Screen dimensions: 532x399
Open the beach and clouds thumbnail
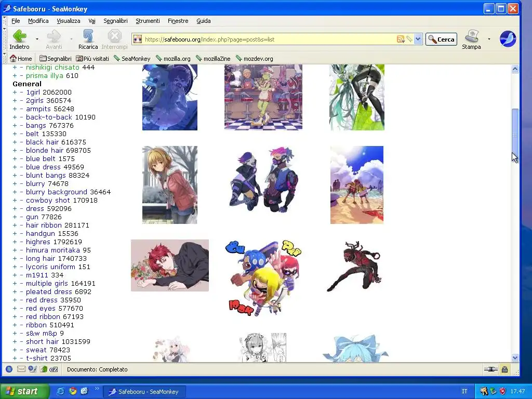[357, 185]
